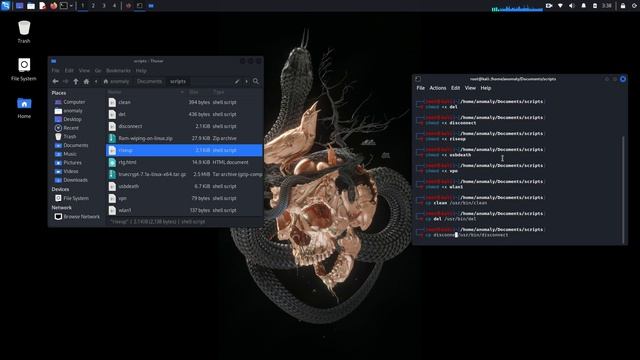Open terminal View menu
The image size is (640, 360).
pyautogui.click(x=470, y=88)
